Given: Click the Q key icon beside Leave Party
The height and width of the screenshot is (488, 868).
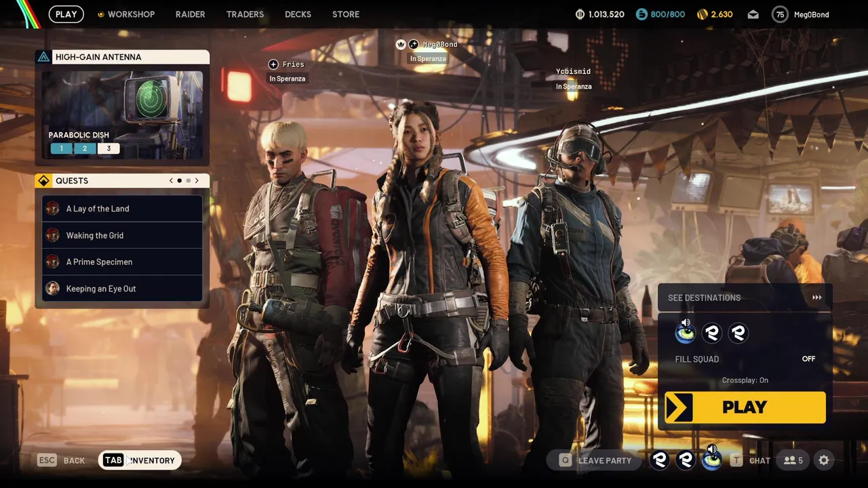Looking at the screenshot, I should tap(565, 460).
